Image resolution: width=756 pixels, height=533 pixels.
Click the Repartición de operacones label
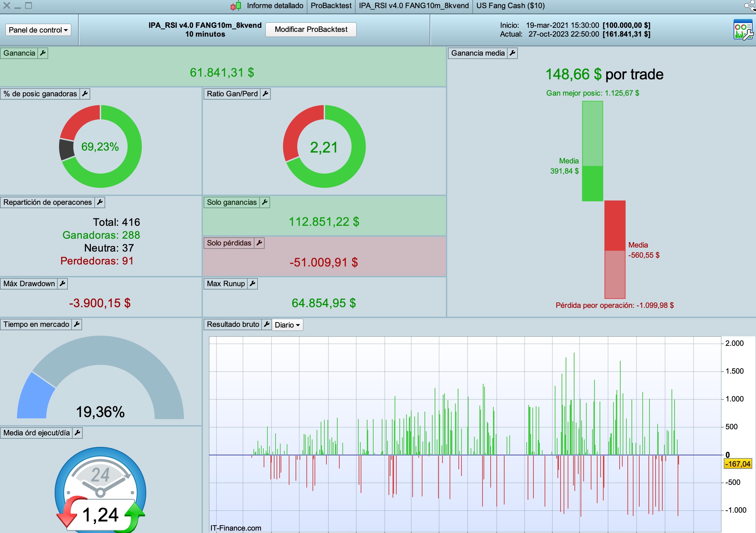[48, 202]
